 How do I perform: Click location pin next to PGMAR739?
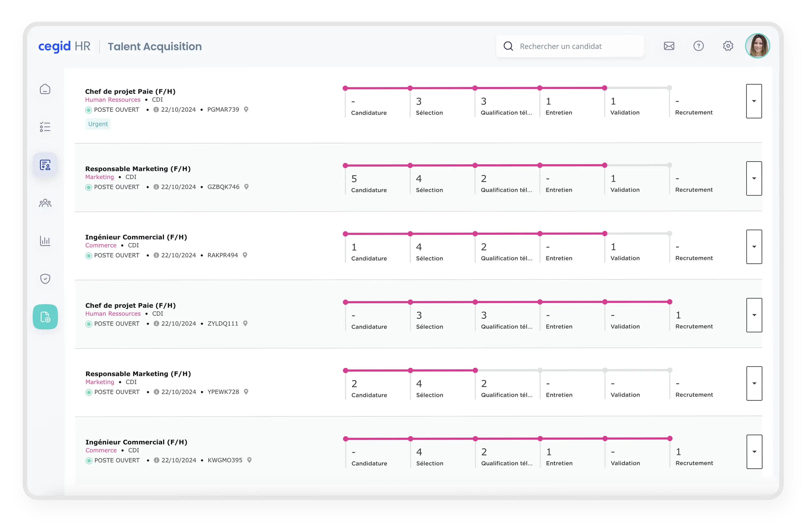click(246, 109)
